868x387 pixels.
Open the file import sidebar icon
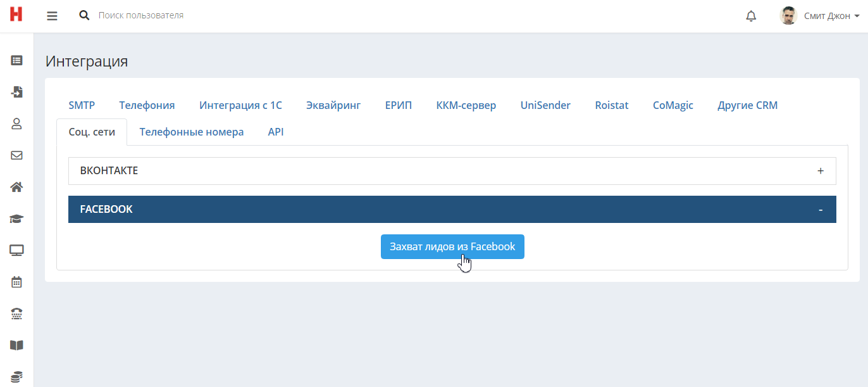(16, 92)
